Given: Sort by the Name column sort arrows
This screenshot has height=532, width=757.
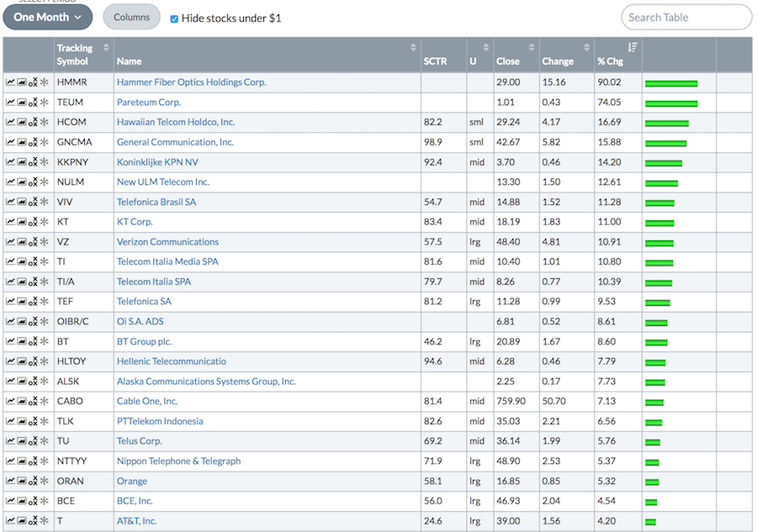Looking at the screenshot, I should (413, 48).
